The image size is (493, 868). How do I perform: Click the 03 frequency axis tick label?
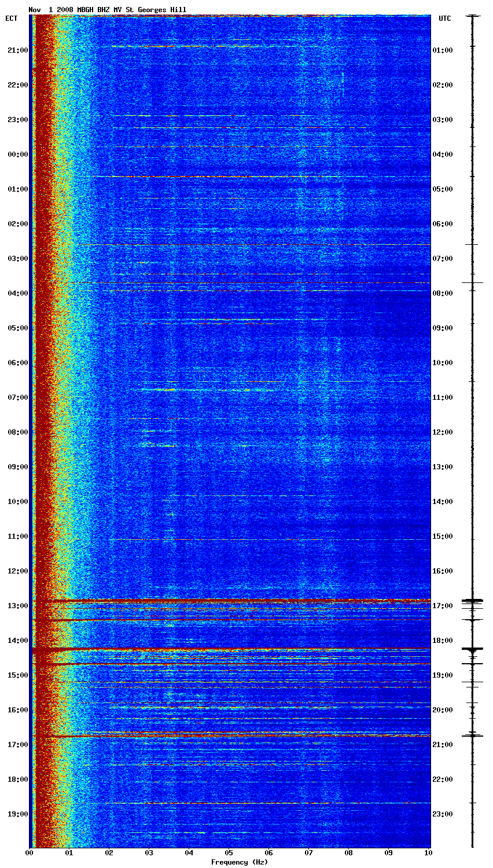pyautogui.click(x=149, y=853)
